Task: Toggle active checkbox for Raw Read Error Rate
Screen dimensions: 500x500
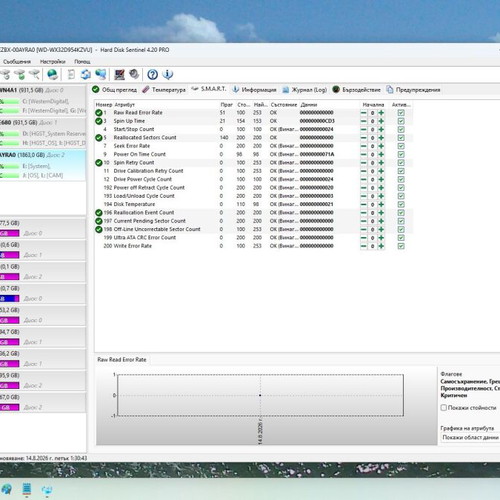Action: (x=401, y=113)
